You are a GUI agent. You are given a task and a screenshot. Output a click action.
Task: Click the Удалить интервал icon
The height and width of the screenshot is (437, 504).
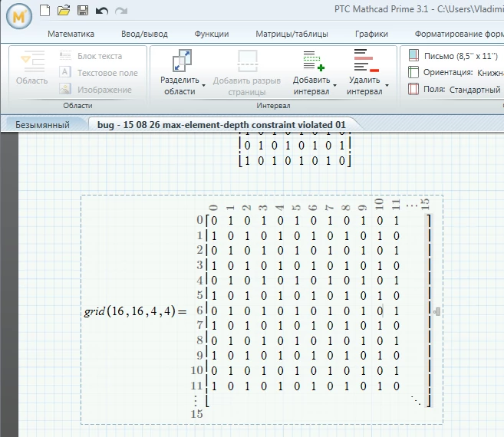(366, 61)
